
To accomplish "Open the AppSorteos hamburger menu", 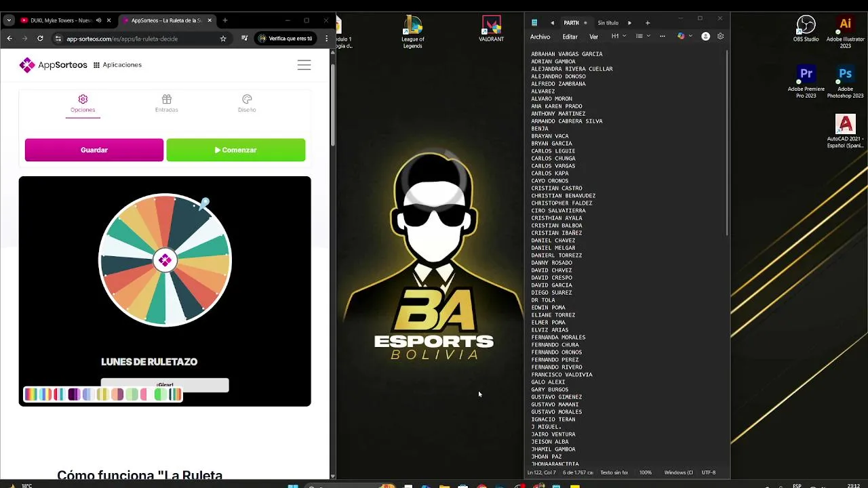I will click(x=304, y=65).
